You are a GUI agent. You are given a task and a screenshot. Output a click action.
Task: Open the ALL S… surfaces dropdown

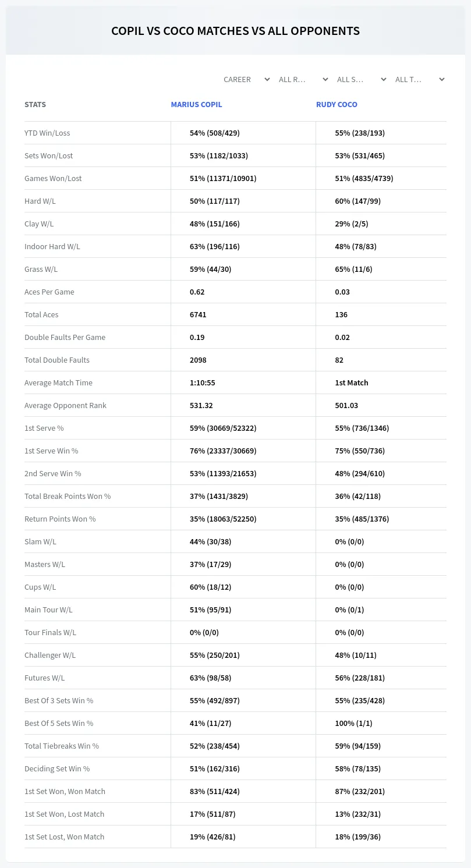361,79
